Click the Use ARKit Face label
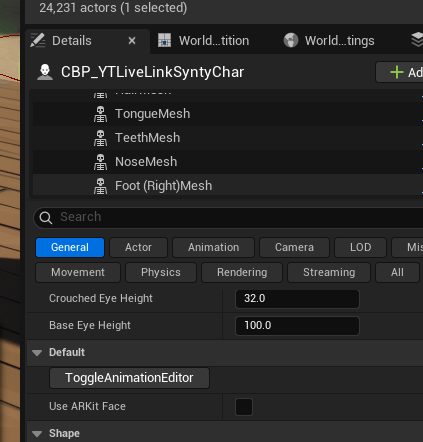 point(87,406)
